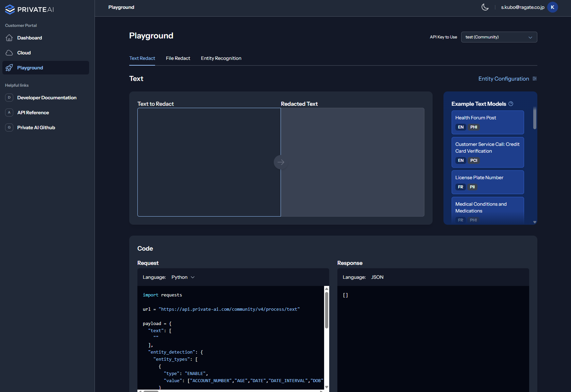
Task: Click the FR tag on License Plate Number
Action: click(x=460, y=187)
